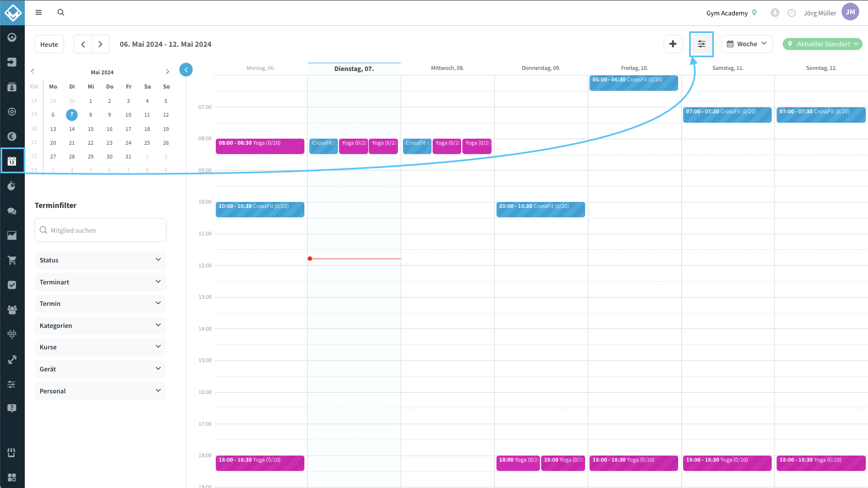The width and height of the screenshot is (868, 488).
Task: Expand the Termin filter
Action: pyautogui.click(x=100, y=304)
